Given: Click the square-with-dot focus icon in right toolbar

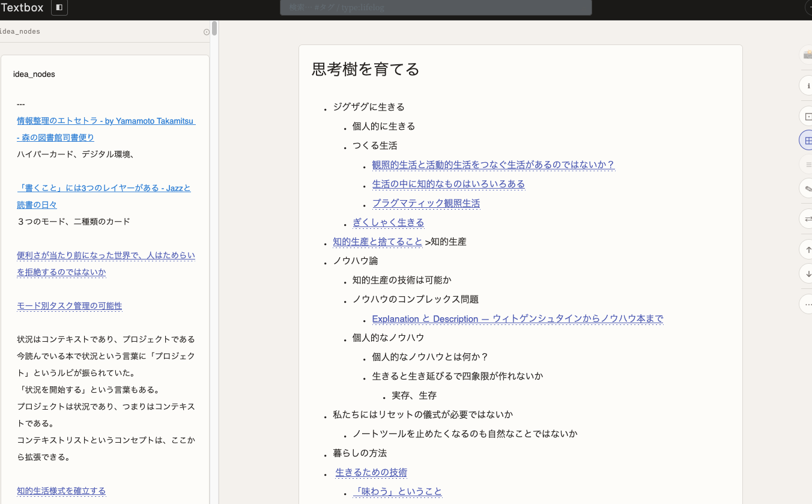Looking at the screenshot, I should (806, 116).
